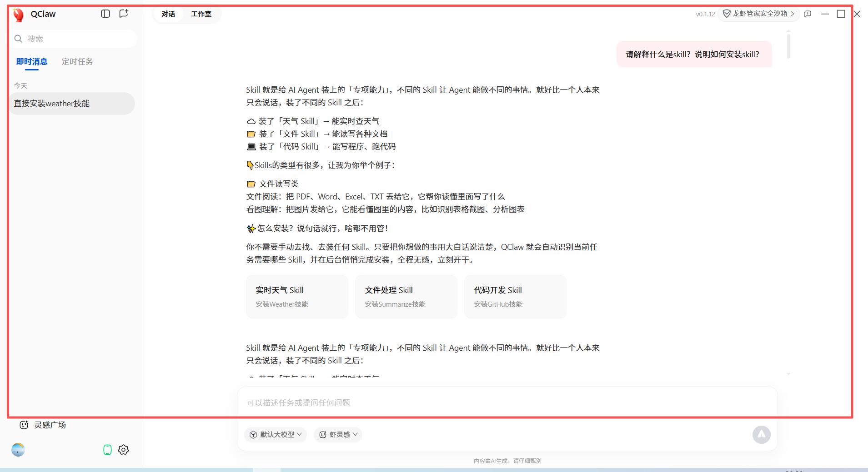
Task: Open 灵感广场 in the sidebar
Action: coord(43,425)
